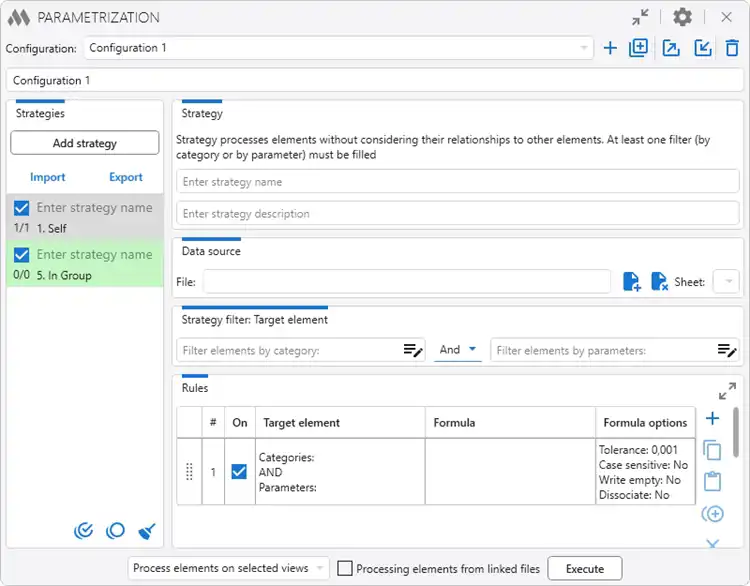The width and height of the screenshot is (750, 586).
Task: Select the 5. In Group strategy row
Action: pos(85,265)
